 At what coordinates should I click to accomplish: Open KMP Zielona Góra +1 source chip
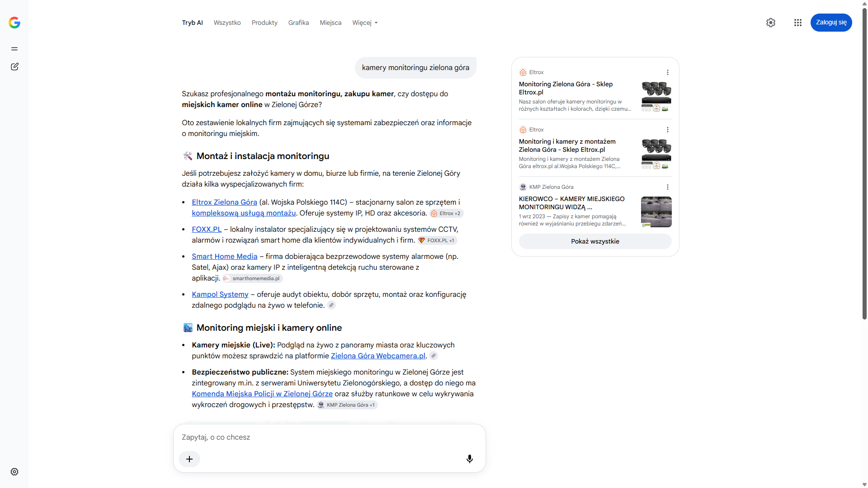click(x=347, y=405)
